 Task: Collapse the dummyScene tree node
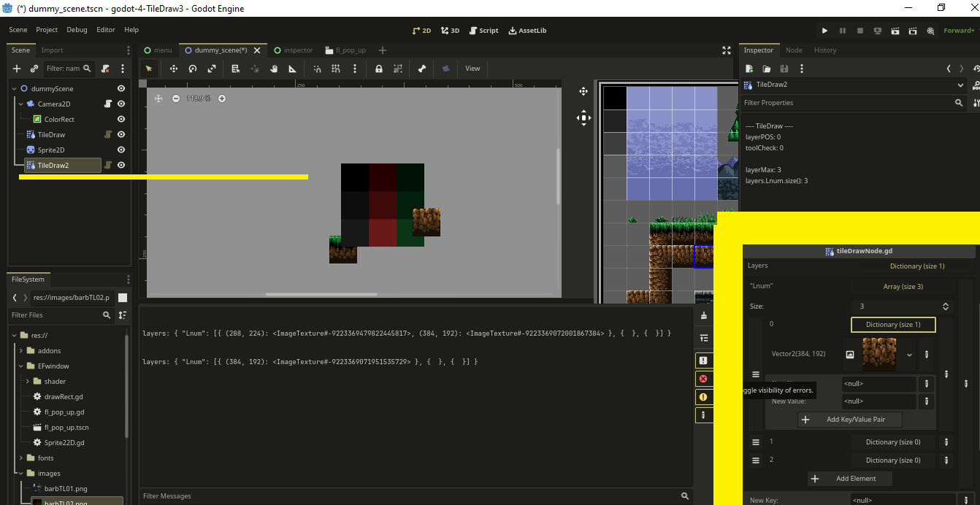pyautogui.click(x=14, y=88)
